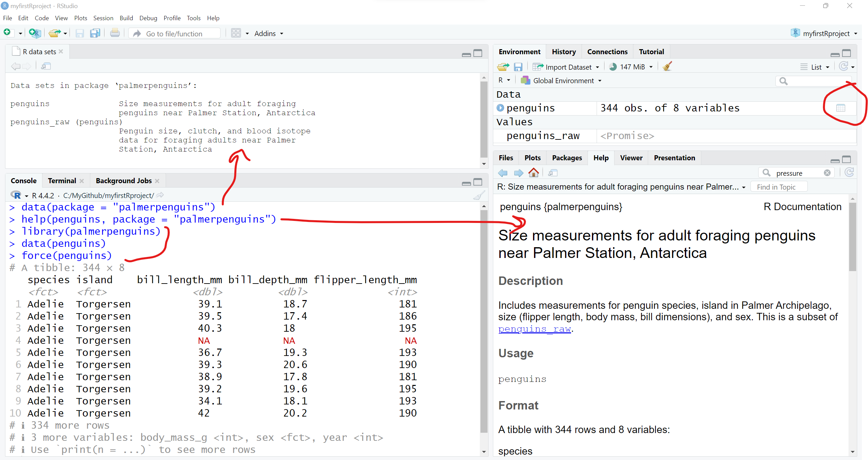Open the File menu
The width and height of the screenshot is (868, 460).
click(7, 18)
